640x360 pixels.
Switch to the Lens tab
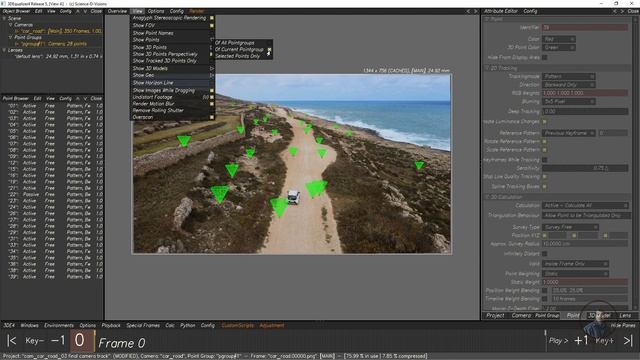click(625, 316)
